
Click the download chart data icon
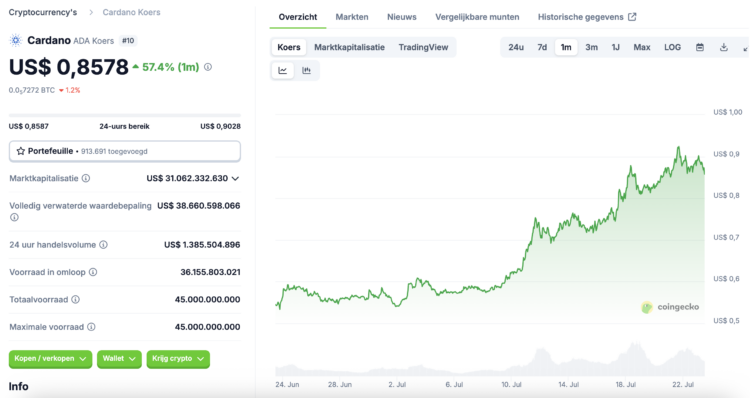click(724, 47)
